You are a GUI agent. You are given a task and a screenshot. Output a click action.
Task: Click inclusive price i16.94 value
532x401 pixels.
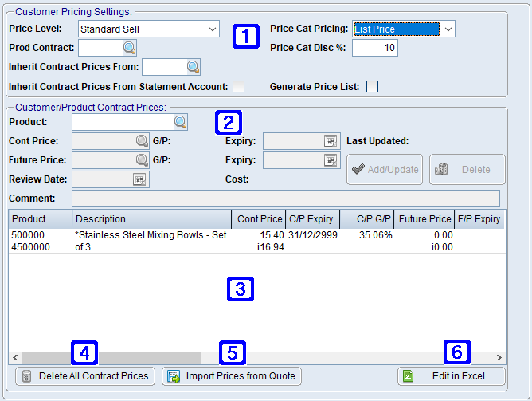coord(271,247)
